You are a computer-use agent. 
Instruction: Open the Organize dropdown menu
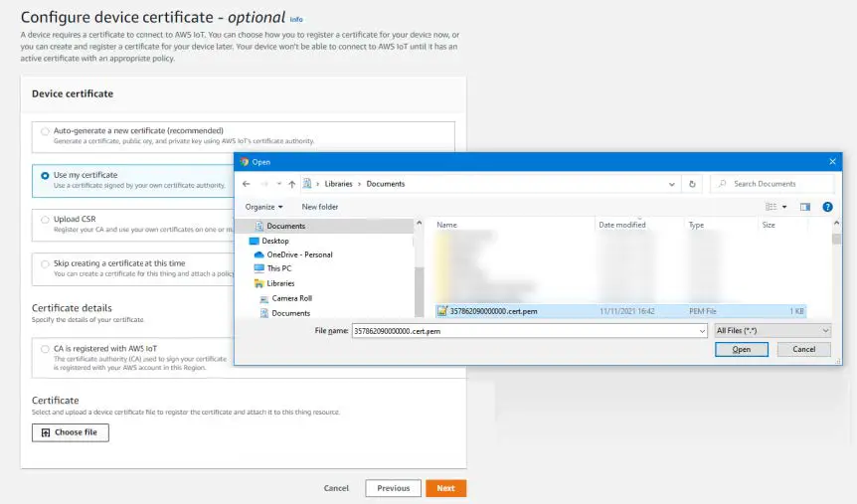click(264, 207)
